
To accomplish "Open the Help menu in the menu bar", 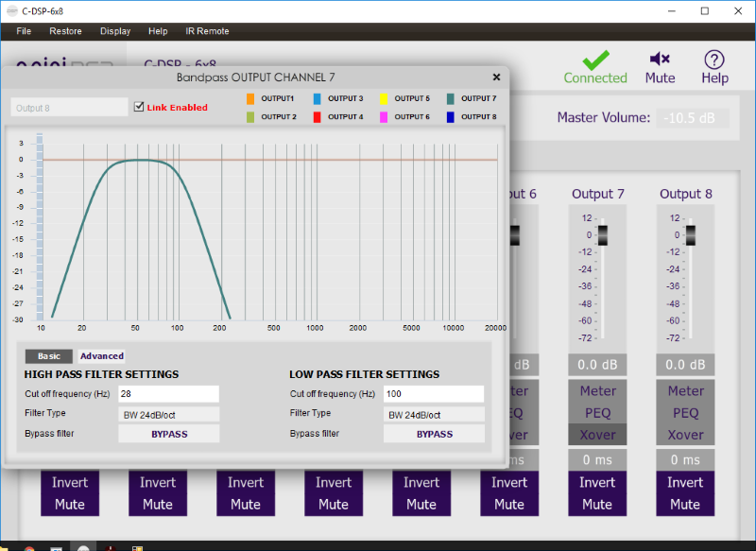I will pyautogui.click(x=158, y=31).
